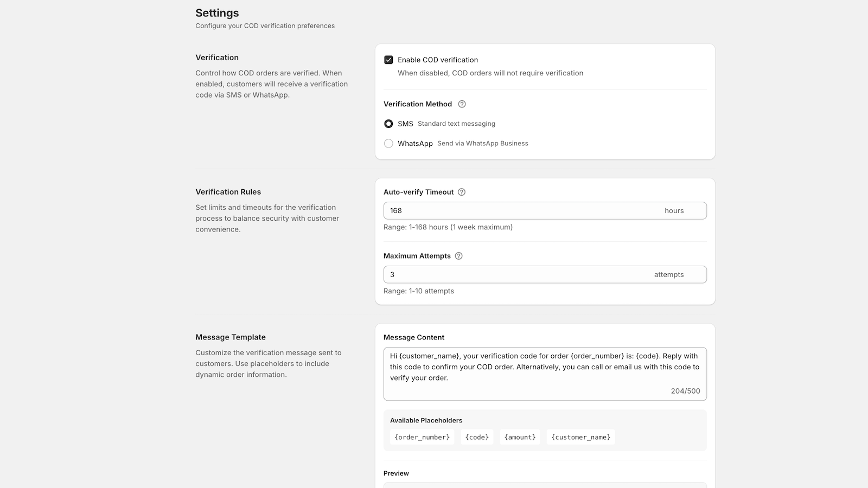Open the Verification Method help tooltip
Image resolution: width=868 pixels, height=488 pixels.
[x=461, y=104]
